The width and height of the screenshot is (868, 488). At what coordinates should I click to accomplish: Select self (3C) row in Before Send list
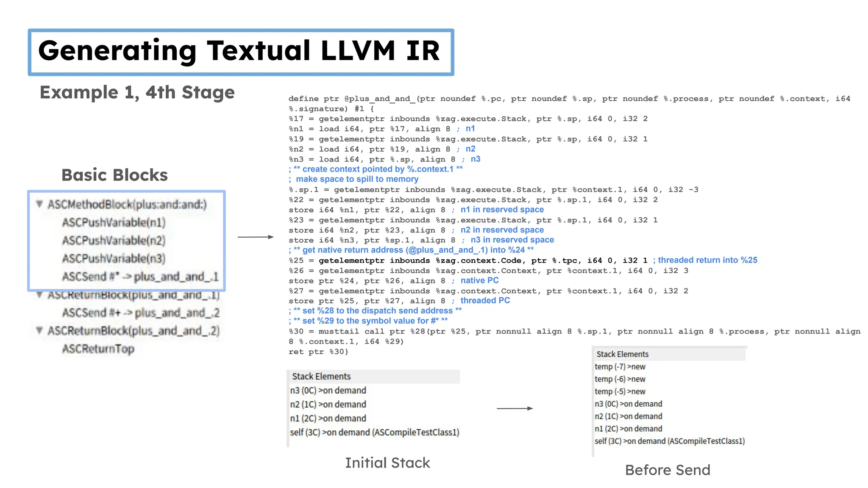pos(670,441)
